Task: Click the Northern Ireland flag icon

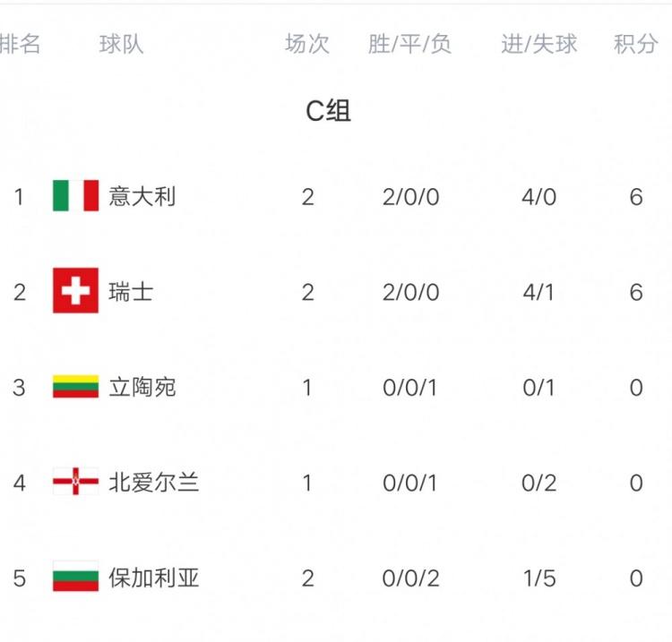Action: point(75,483)
